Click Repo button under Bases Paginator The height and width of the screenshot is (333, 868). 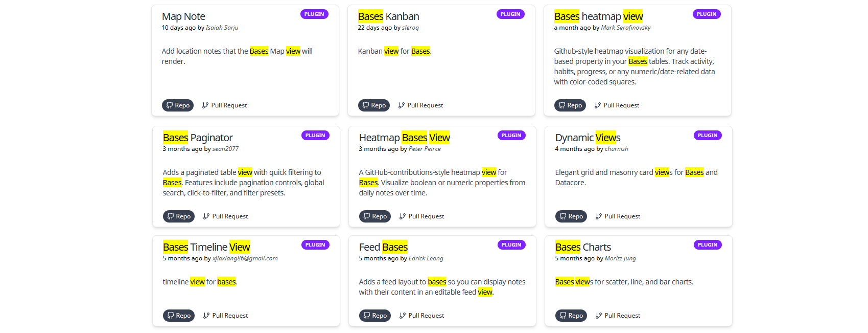click(x=178, y=216)
